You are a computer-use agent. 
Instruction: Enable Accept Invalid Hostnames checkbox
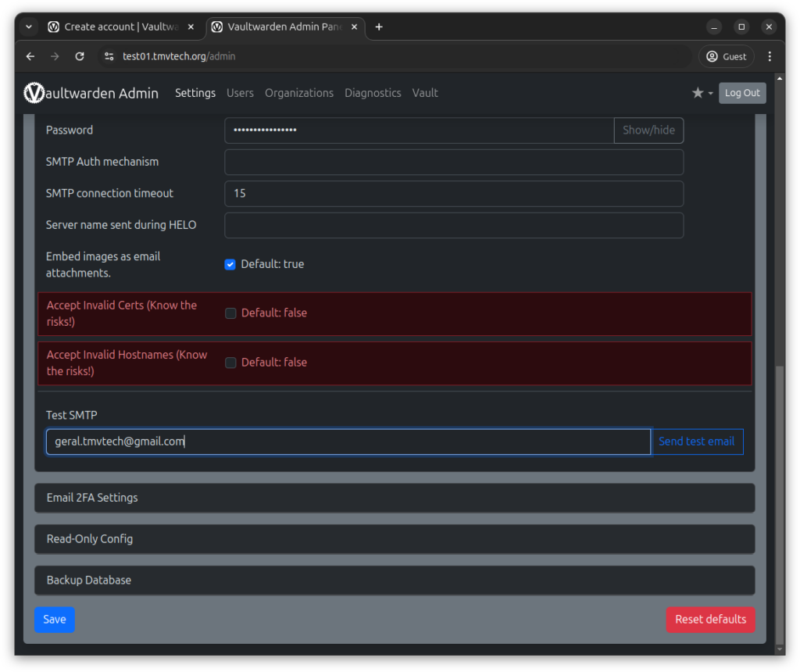(x=230, y=363)
